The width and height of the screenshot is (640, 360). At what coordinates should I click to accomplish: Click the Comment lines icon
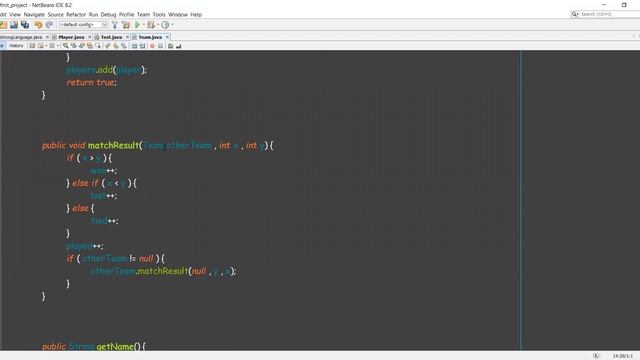(170, 46)
